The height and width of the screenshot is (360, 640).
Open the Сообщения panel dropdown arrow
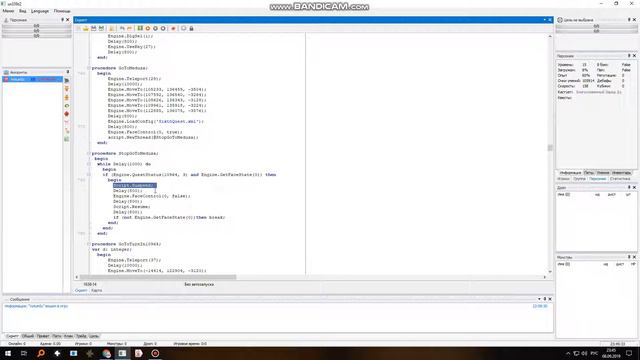pos(539,299)
